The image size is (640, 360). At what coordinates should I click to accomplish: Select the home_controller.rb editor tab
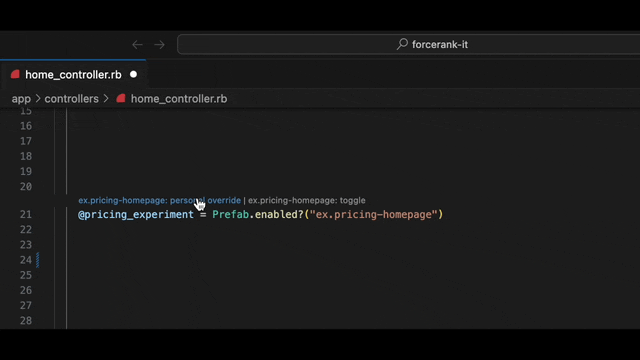[x=73, y=75]
